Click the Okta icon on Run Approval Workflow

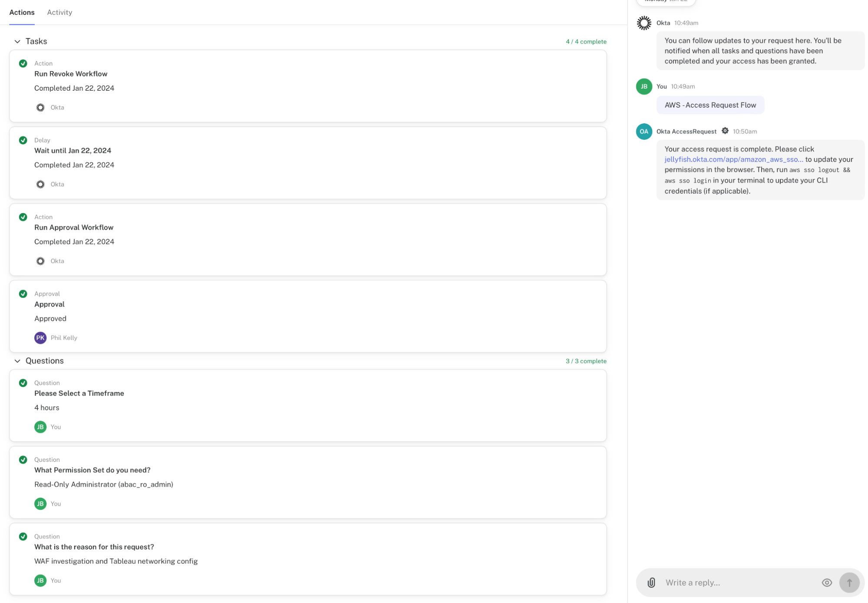click(x=40, y=261)
